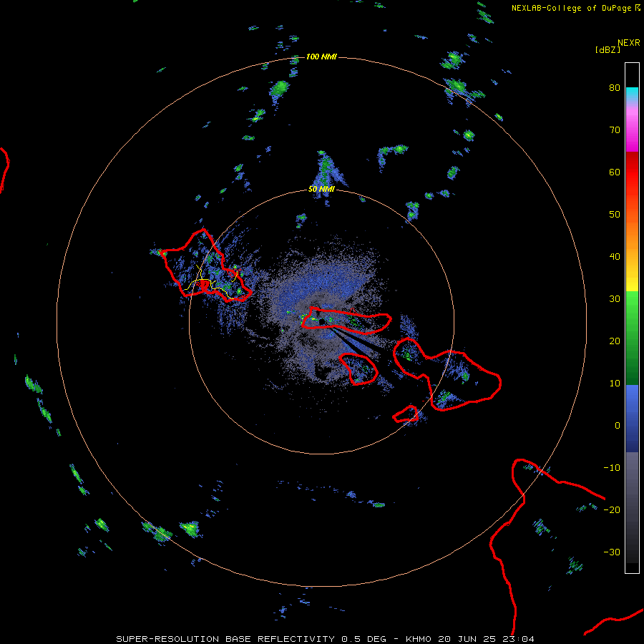Click the 60 value on dBZ scale
The width and height of the screenshot is (644, 644).
pos(615,172)
